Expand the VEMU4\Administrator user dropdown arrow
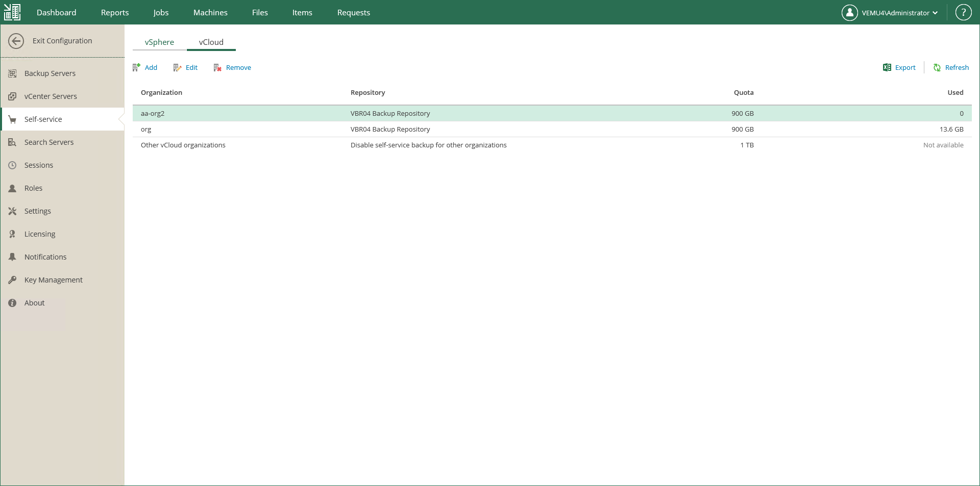Viewport: 980px width, 486px height. pos(935,13)
